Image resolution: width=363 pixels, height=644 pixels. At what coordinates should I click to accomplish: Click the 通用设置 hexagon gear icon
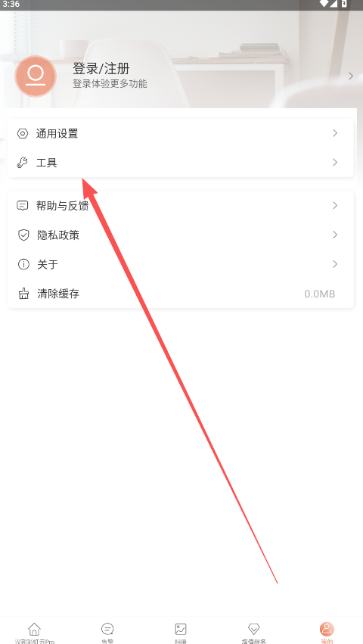(23, 133)
